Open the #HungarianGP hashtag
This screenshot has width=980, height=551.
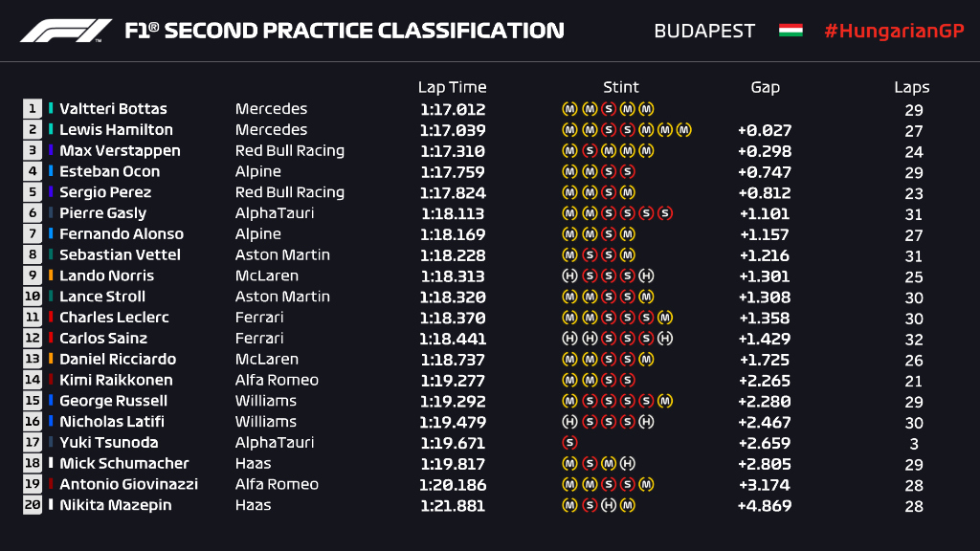[x=894, y=31]
